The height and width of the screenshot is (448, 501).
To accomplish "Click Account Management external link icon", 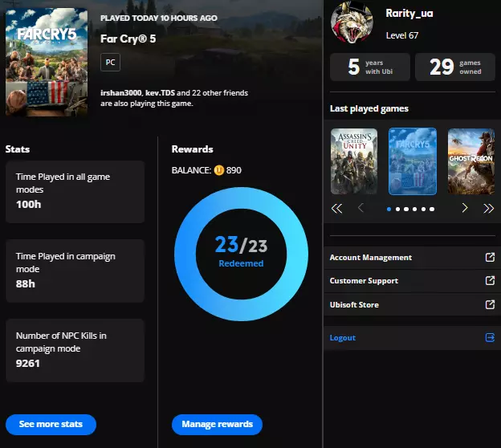I will pyautogui.click(x=490, y=257).
